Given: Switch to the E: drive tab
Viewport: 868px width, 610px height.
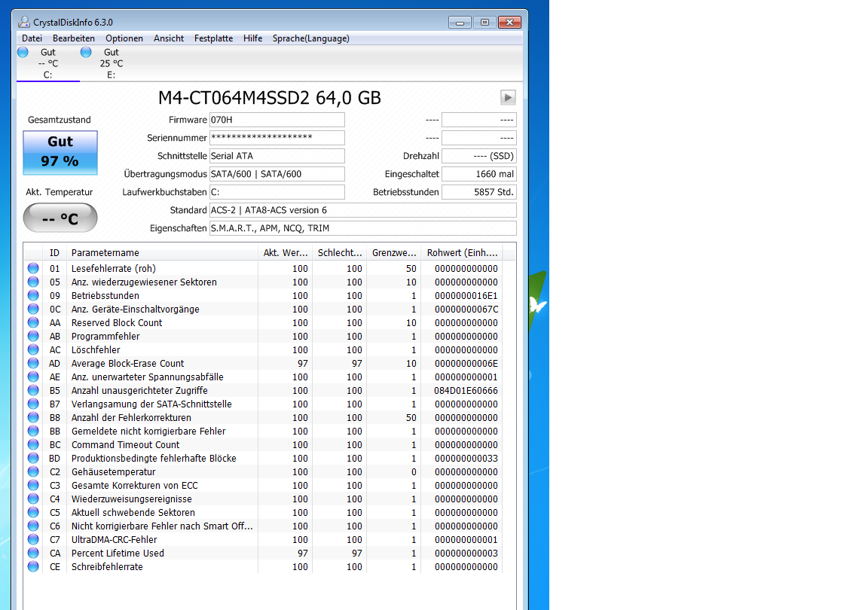Looking at the screenshot, I should pos(111,63).
